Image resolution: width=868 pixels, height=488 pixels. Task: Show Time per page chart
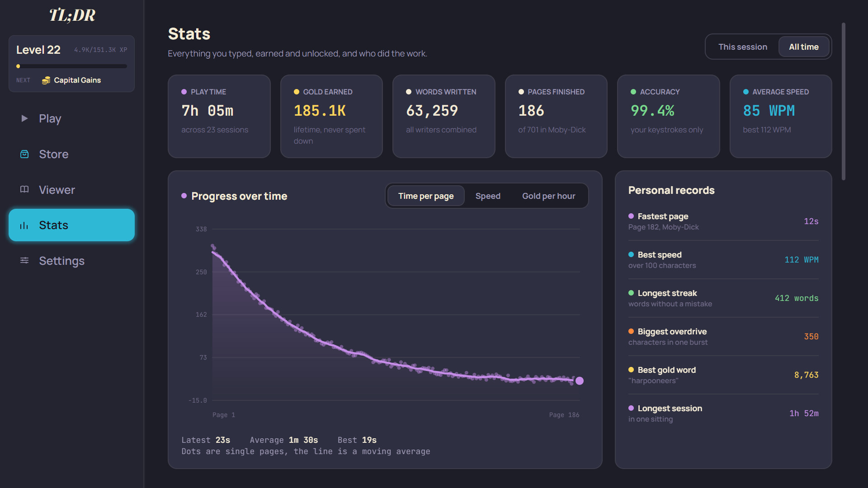tap(425, 196)
